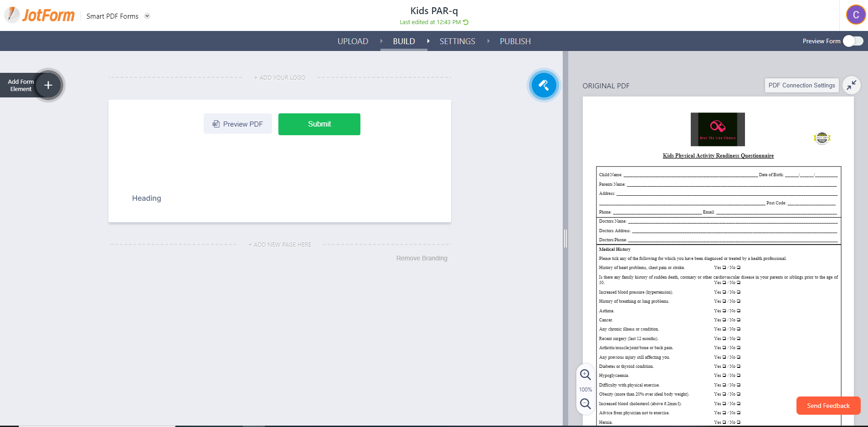Switch to the UPLOAD tab
Screen dimensions: 868x427
pyautogui.click(x=353, y=41)
